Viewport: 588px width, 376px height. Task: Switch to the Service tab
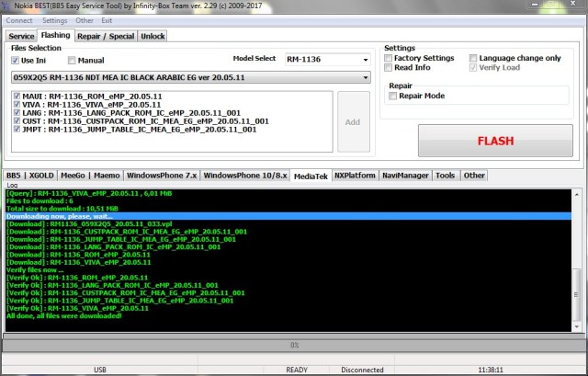21,36
